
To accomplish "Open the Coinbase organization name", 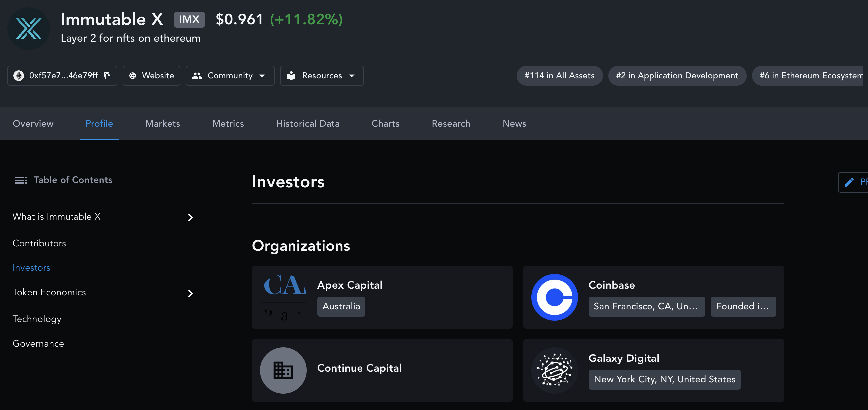I will 612,285.
